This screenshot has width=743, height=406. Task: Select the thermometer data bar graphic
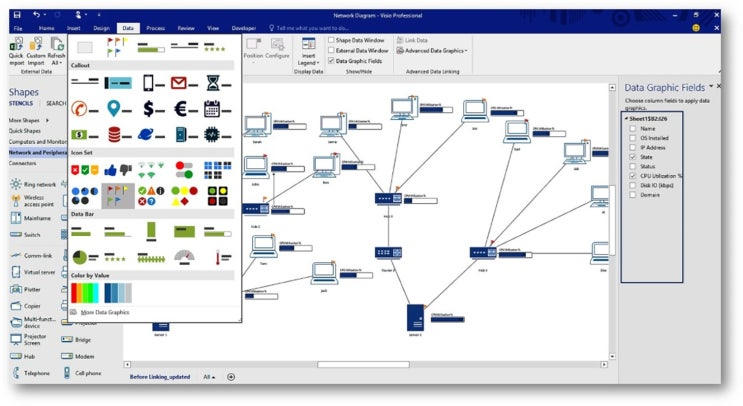point(222,257)
